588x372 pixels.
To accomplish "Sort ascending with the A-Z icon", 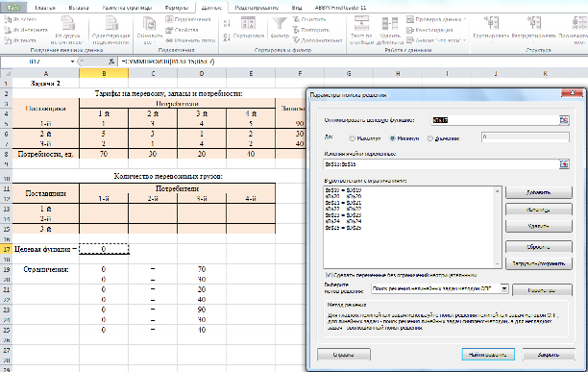I will (227, 23).
